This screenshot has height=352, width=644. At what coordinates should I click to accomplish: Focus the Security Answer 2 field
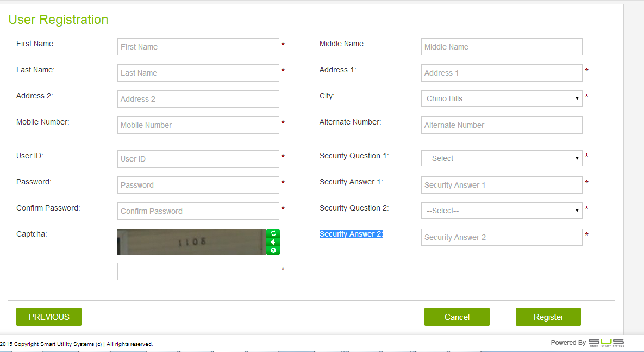click(501, 237)
